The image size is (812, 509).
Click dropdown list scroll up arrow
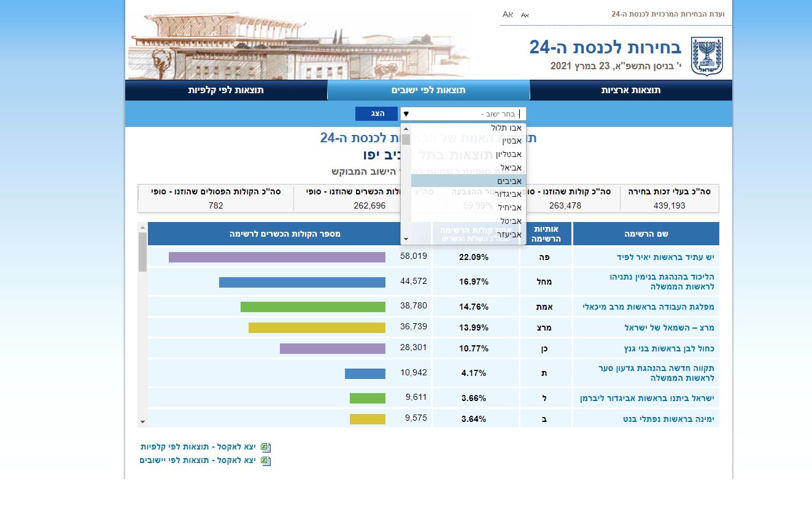406,129
